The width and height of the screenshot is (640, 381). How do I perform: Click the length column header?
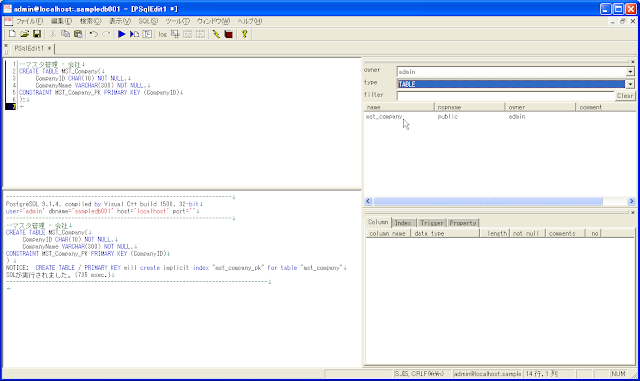pos(495,233)
